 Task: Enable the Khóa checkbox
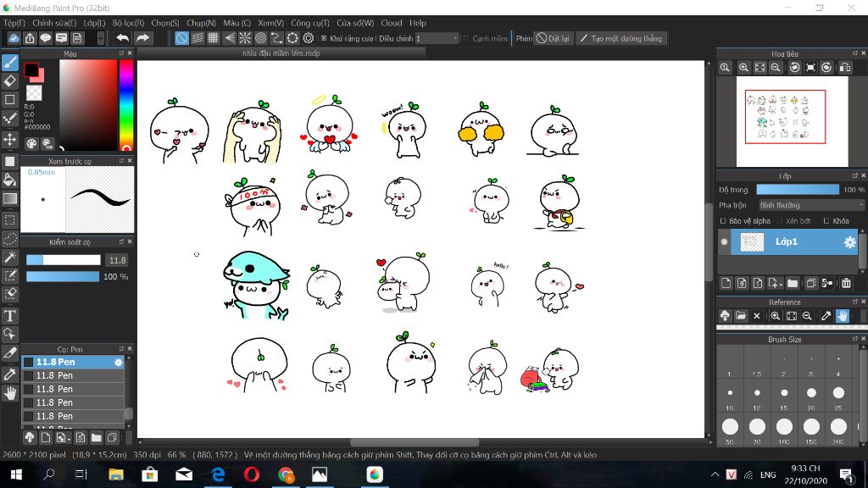826,221
